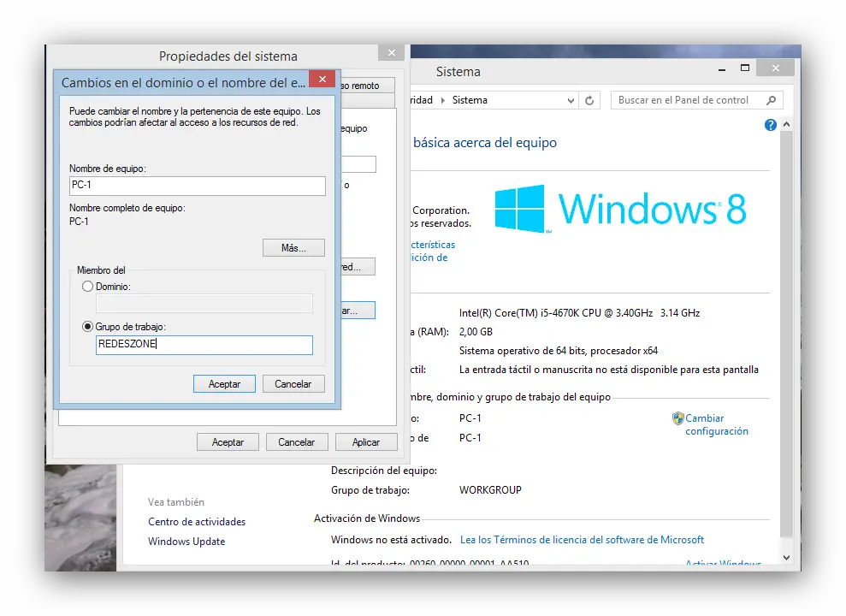Minimize the Sistema window

click(x=722, y=69)
